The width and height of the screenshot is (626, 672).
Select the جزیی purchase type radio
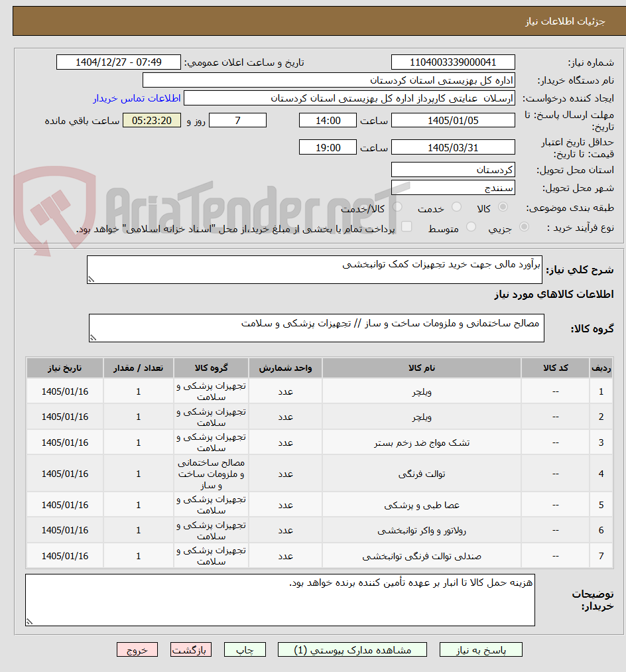coord(524,227)
